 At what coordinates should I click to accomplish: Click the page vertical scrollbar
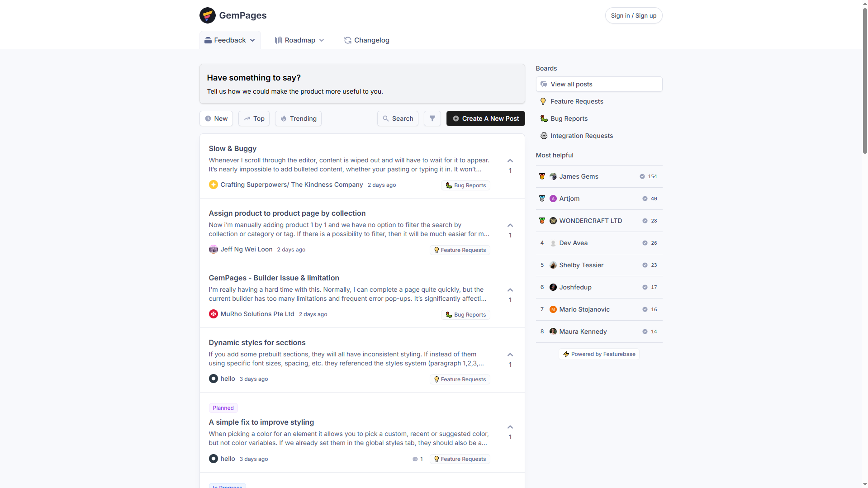864,81
